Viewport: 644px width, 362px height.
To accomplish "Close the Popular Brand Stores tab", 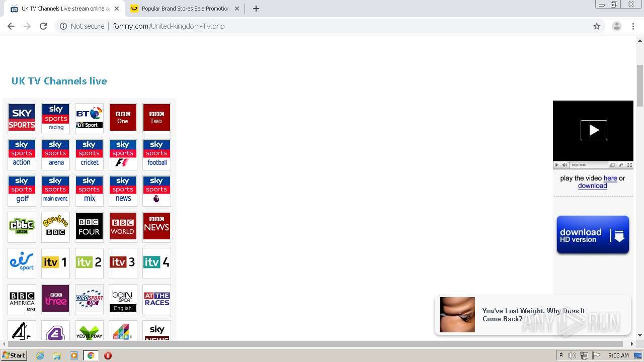I will coord(237,9).
